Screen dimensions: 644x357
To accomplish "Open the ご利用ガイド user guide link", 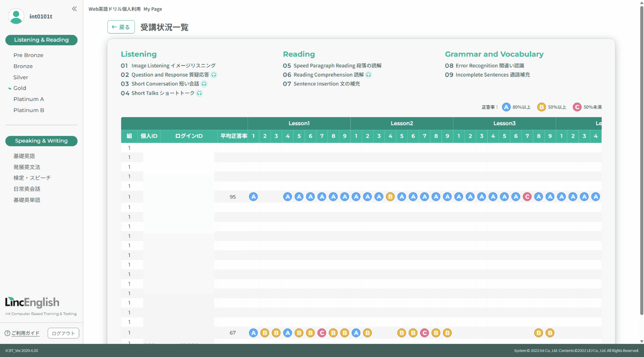I will (25, 333).
